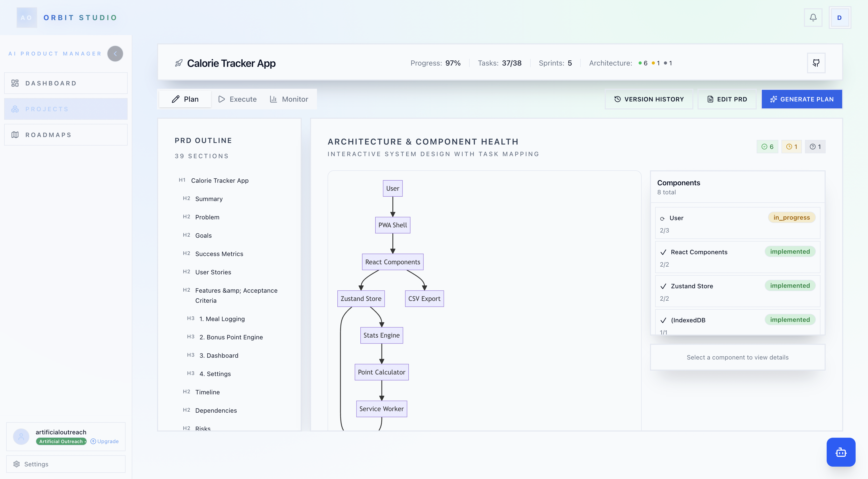
Task: Collapse the AI Product Manager sidebar
Action: pyautogui.click(x=115, y=53)
